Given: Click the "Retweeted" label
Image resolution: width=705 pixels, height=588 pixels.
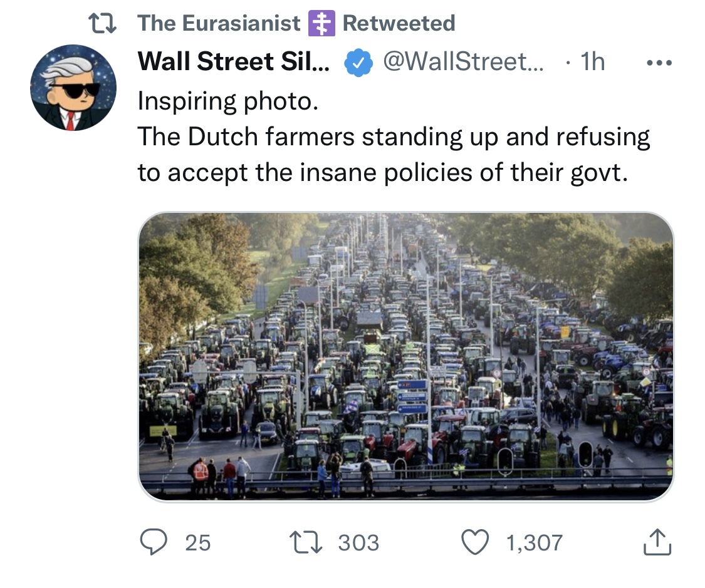Looking at the screenshot, I should [x=399, y=23].
